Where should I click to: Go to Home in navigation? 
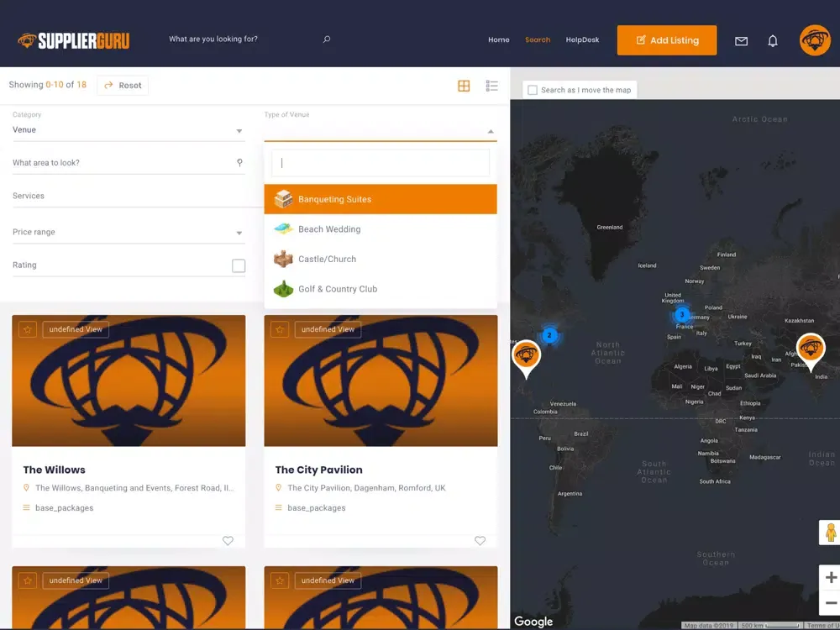click(499, 39)
